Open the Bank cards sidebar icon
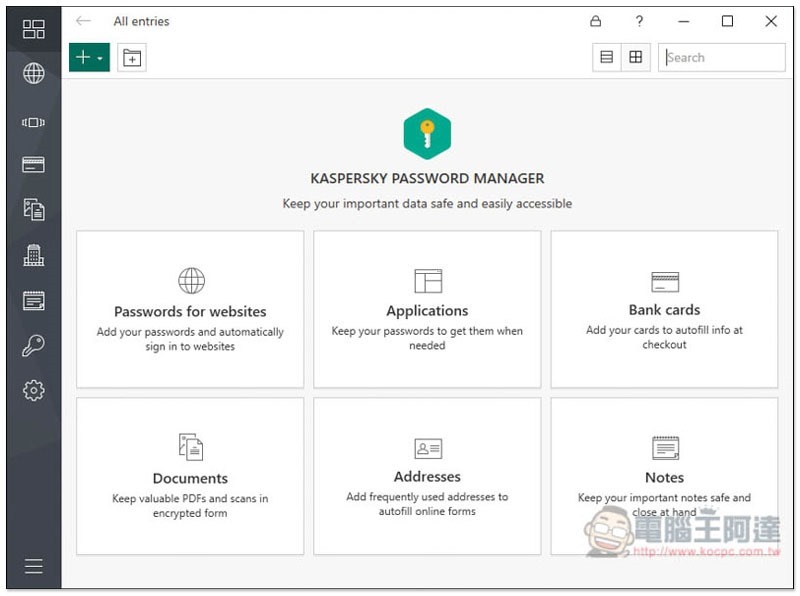 (x=33, y=165)
